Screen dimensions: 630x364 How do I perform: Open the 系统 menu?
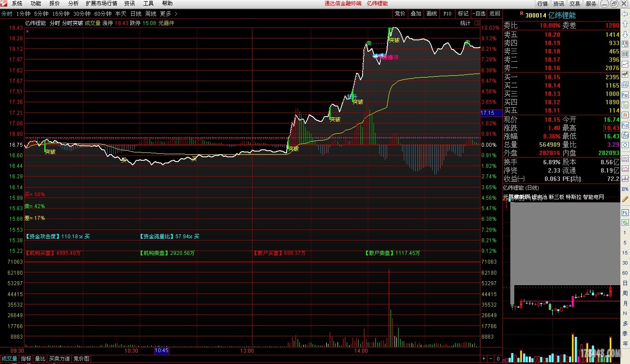pos(17,4)
